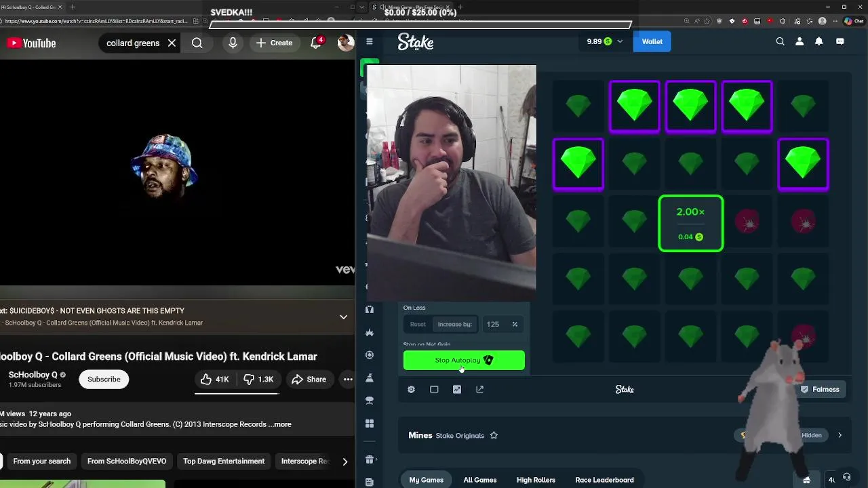Open the YouTube account avatar
This screenshot has width=868, height=488.
pos(346,43)
